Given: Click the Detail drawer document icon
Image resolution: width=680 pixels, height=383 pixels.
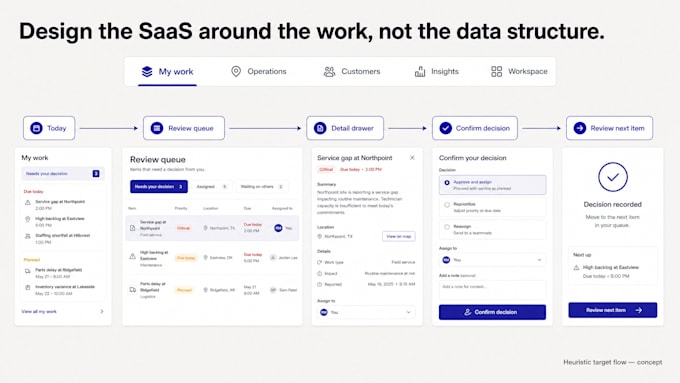Looking at the screenshot, I should click(320, 128).
